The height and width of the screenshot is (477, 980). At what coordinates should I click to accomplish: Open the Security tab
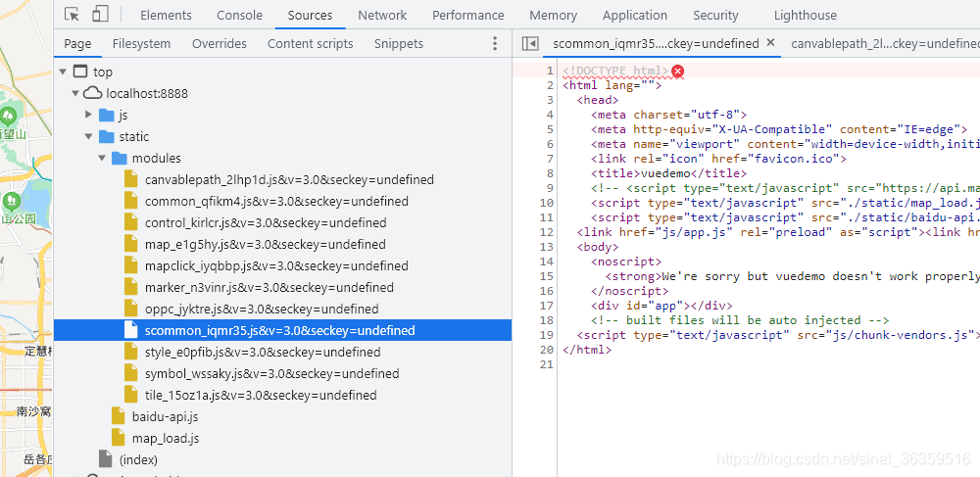pyautogui.click(x=715, y=15)
